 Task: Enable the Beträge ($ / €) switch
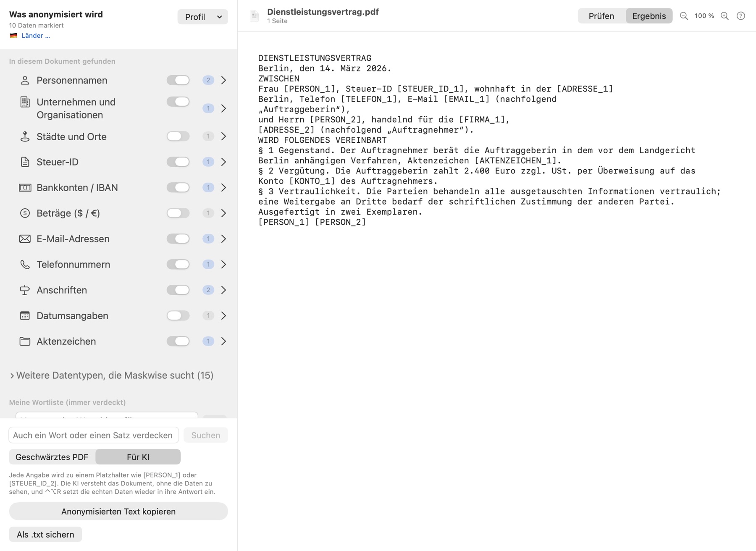pos(178,213)
